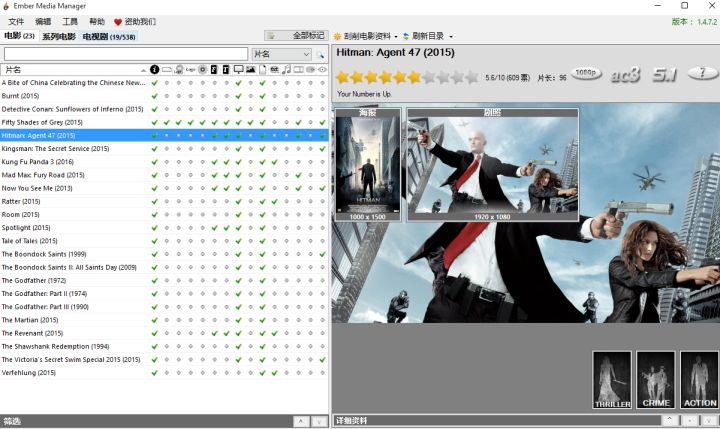Sort by the trailer film strip column icon

[x=298, y=69]
